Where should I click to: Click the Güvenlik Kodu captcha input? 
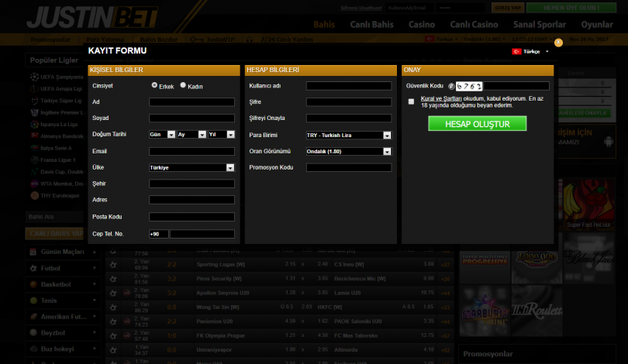[x=516, y=86]
